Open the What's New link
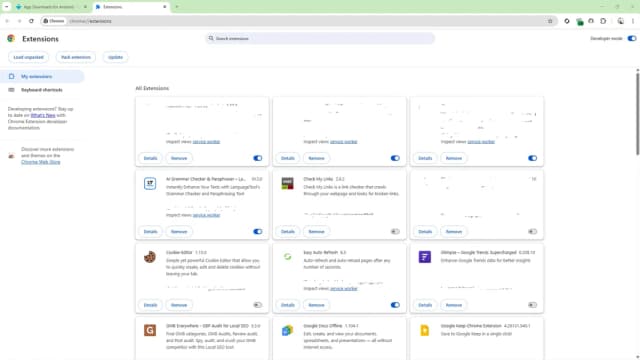The image size is (640, 360). click(43, 116)
